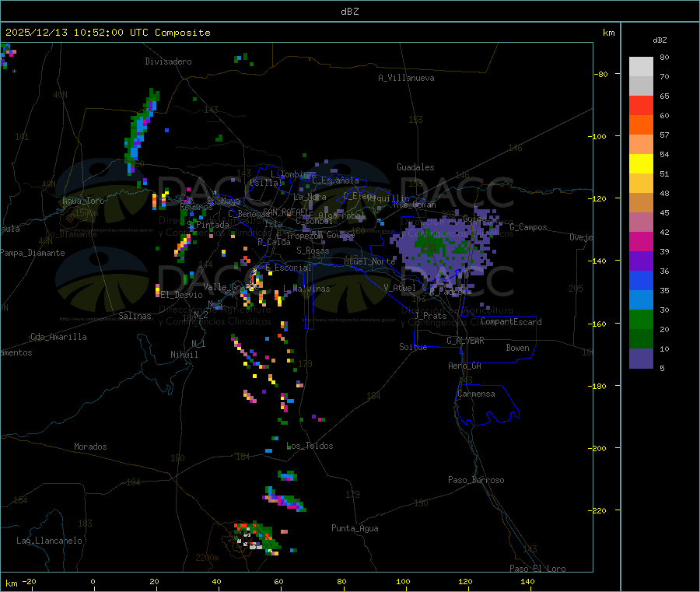This screenshot has height=592, width=700.
Task: Click the UTC Composite timestamp text
Action: pyautogui.click(x=108, y=33)
